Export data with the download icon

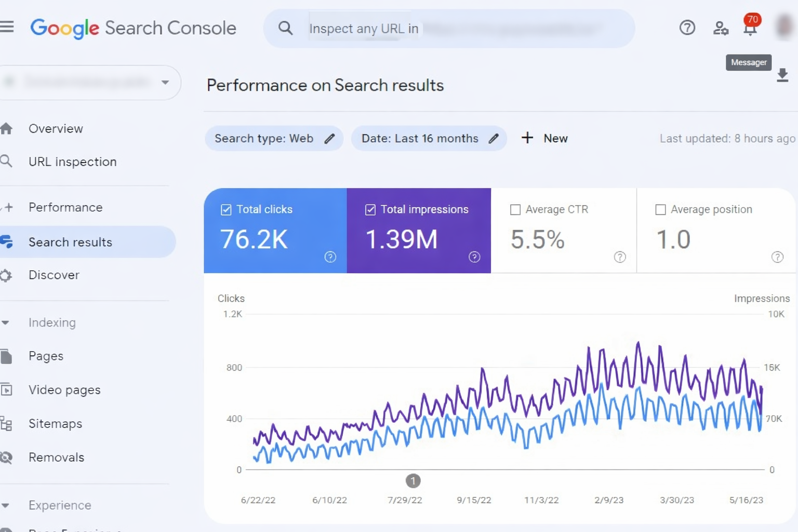coord(782,75)
